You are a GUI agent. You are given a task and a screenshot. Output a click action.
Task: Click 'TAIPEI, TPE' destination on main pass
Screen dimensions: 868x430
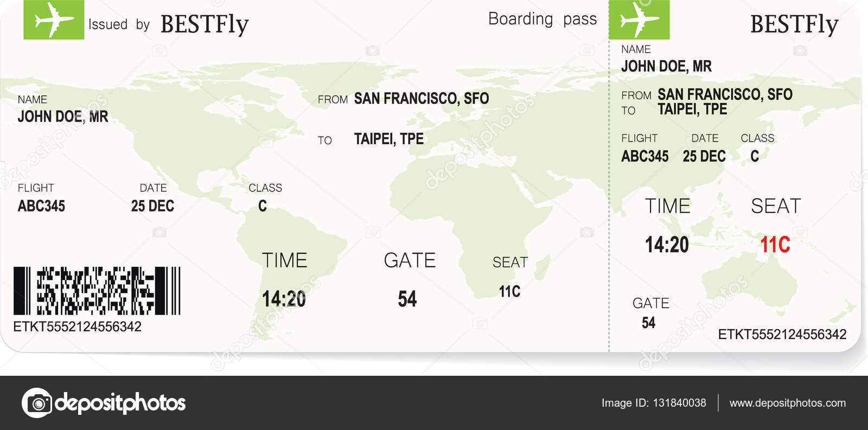[x=389, y=139]
